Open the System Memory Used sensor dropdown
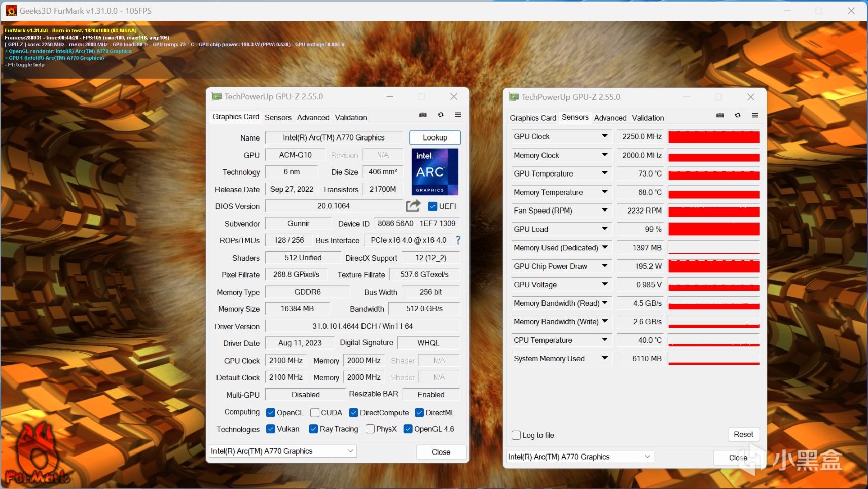The image size is (868, 489). coord(605,359)
